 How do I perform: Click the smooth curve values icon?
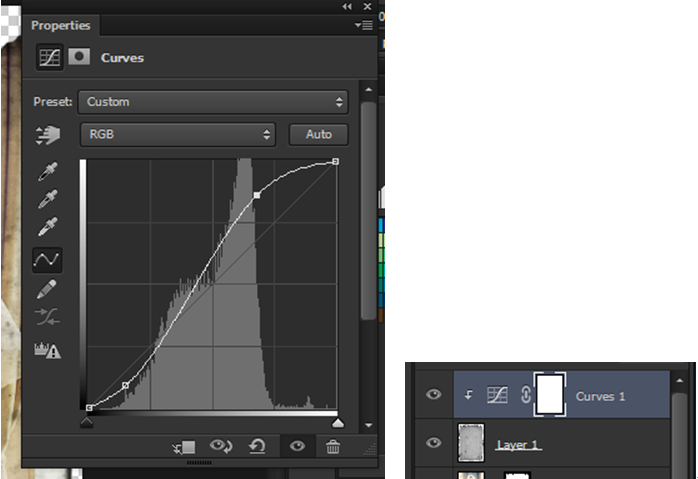tap(47, 317)
